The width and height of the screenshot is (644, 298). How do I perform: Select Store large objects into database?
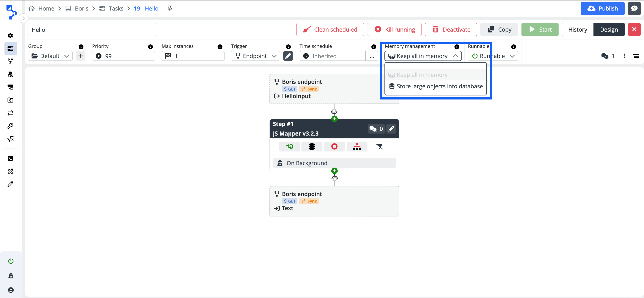coord(436,86)
